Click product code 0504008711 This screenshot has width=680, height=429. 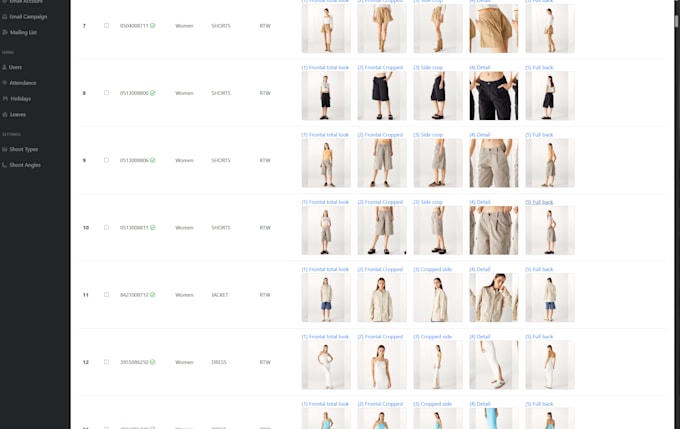[x=134, y=26]
